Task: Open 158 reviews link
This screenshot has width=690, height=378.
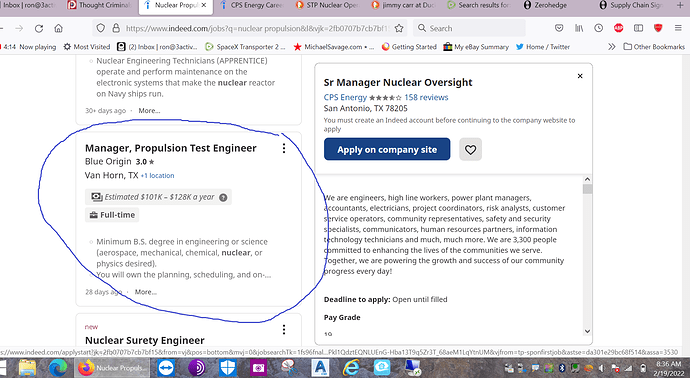Action: [x=426, y=97]
